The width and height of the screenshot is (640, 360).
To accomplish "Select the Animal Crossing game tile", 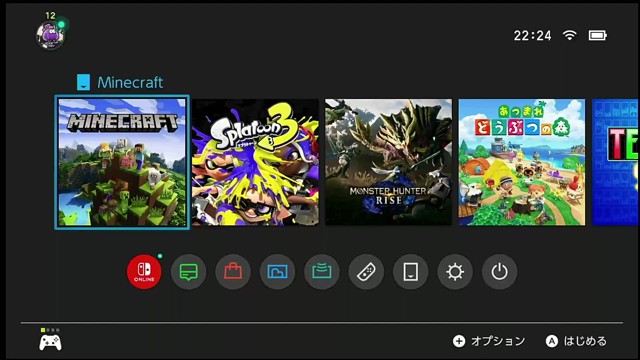I will pos(522,162).
